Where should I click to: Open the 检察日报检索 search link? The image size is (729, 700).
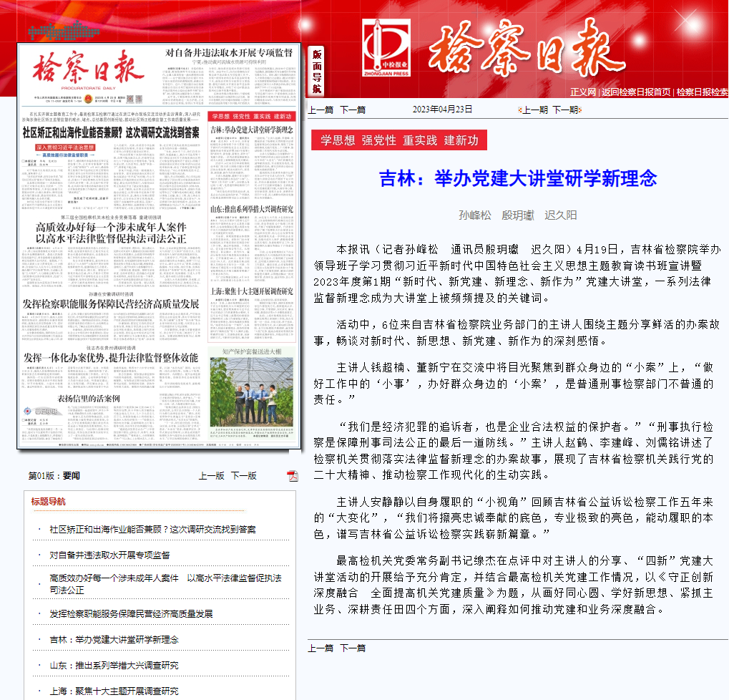[702, 92]
